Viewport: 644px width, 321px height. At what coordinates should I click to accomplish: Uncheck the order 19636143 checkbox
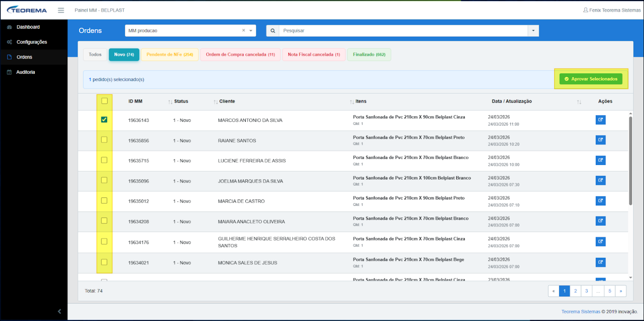click(104, 120)
